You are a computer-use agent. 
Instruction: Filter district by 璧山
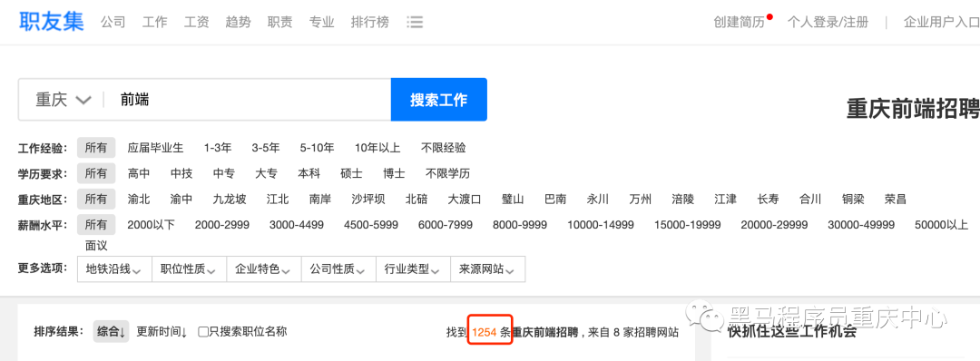(x=513, y=200)
